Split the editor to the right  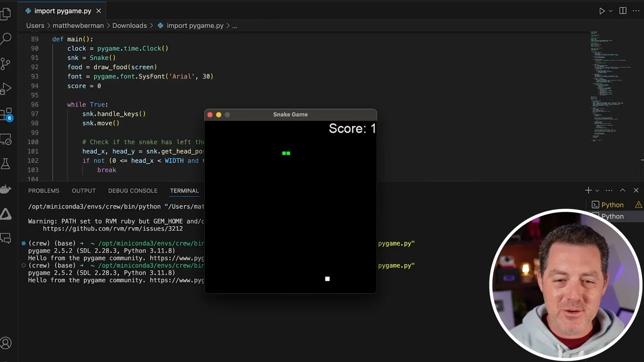[623, 11]
